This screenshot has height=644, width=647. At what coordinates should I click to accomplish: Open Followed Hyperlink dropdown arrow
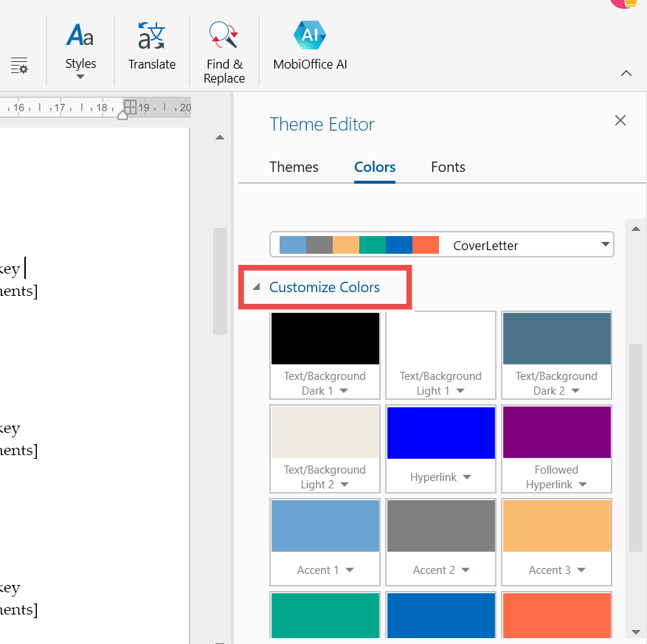[x=583, y=485]
